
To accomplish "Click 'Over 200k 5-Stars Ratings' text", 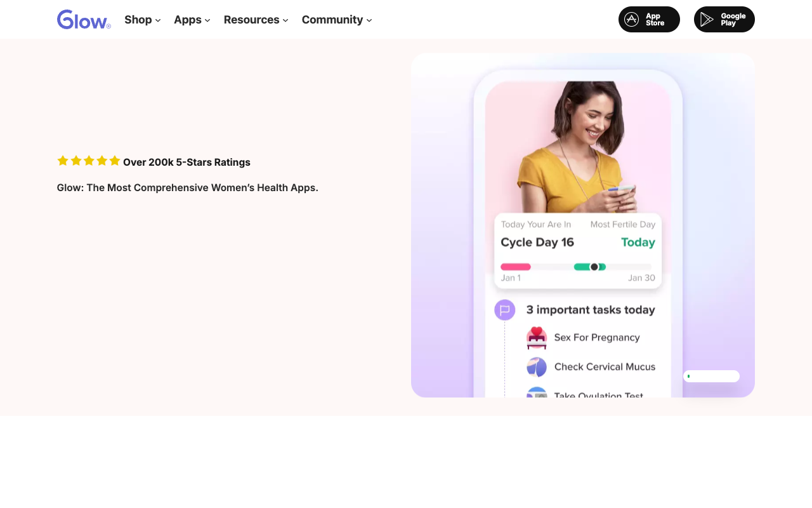I will pyautogui.click(x=187, y=163).
